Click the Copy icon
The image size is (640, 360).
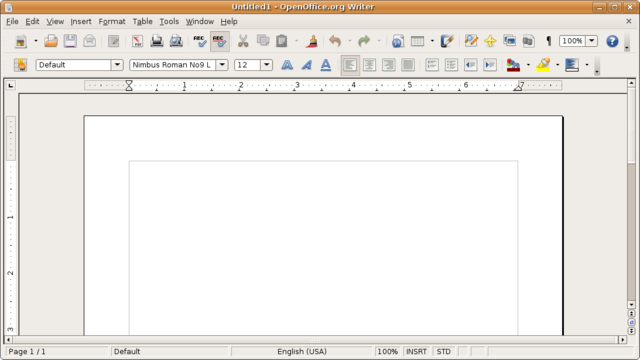[x=263, y=41]
